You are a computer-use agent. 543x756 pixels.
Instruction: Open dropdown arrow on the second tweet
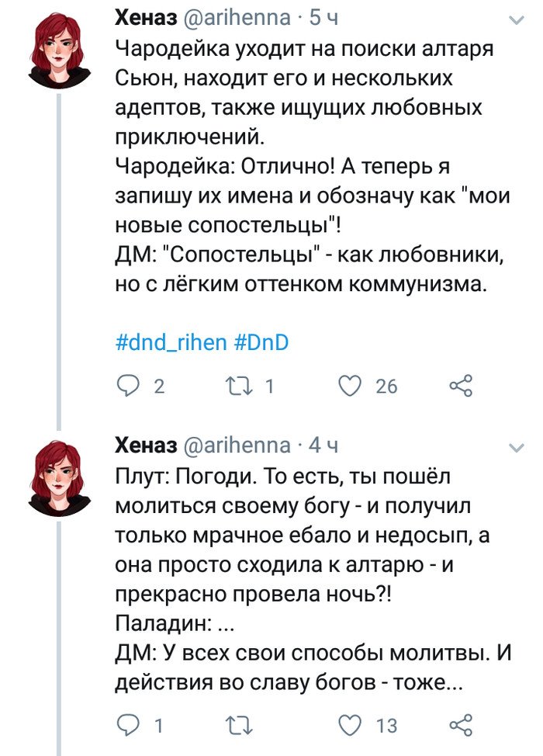tap(516, 448)
